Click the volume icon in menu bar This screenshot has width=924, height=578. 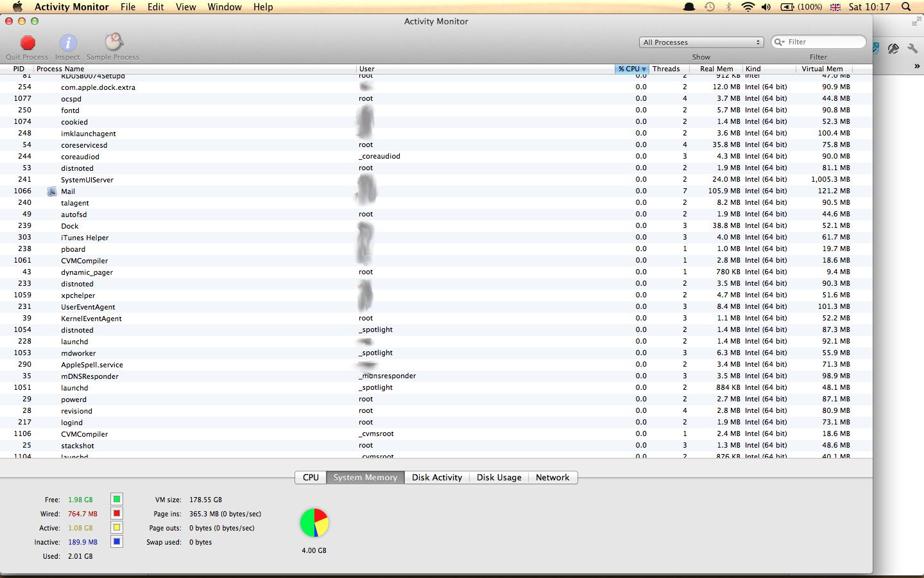tap(766, 7)
